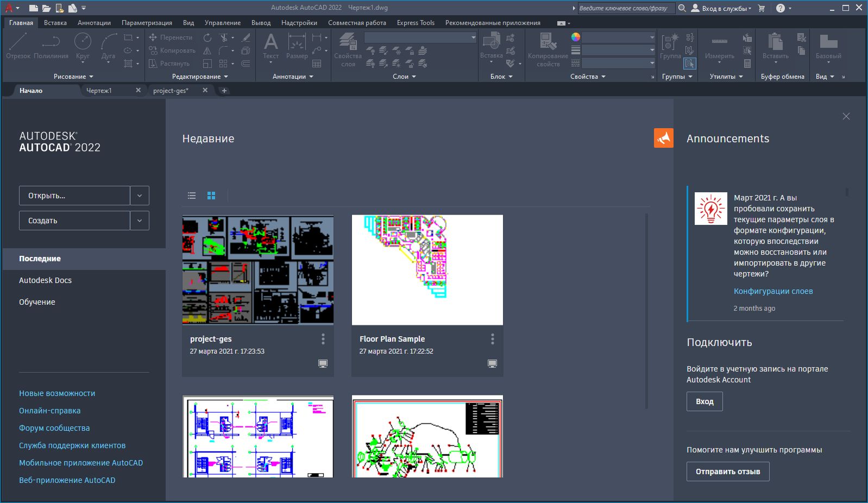Click the Размер dimension tool
Viewport: 868px width, 503px height.
click(x=297, y=46)
